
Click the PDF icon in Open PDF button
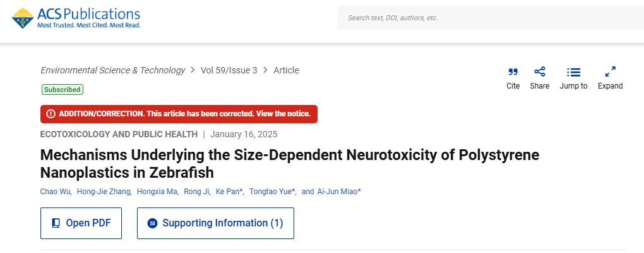click(56, 223)
